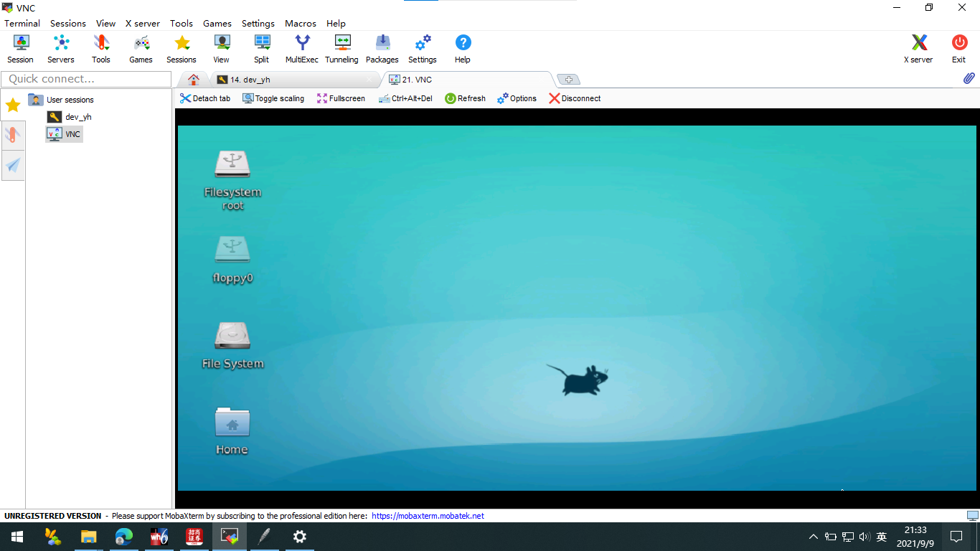Click Detach tab in VNC toolbar
980x551 pixels.
[205, 98]
